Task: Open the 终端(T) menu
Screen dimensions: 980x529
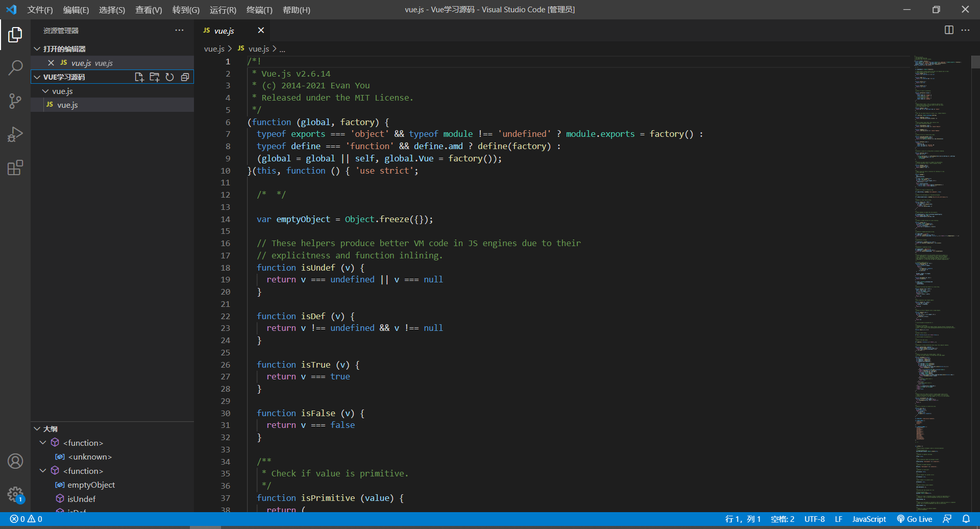Action: pos(259,10)
